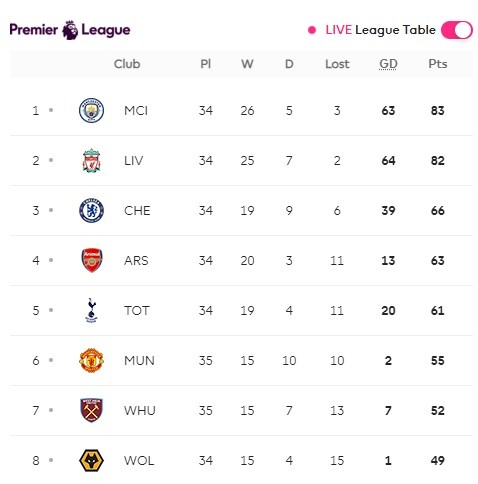Toggle the LIVE League Table switch

tap(457, 30)
